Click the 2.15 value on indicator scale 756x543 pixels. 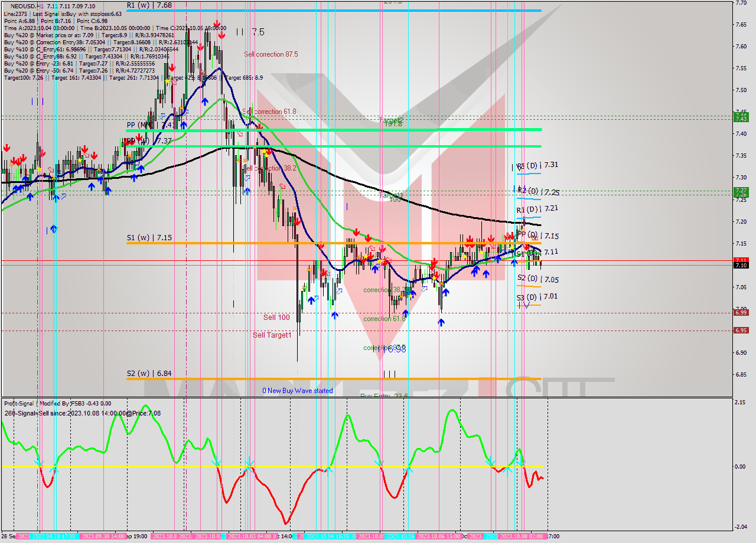[x=741, y=403]
